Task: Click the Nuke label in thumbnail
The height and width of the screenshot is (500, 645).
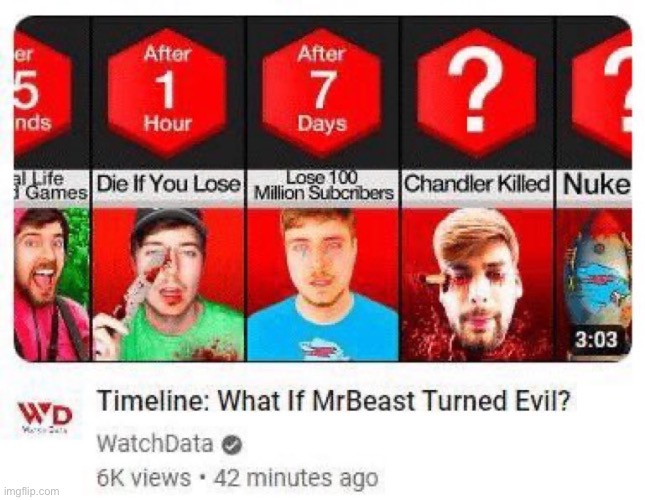Action: [x=596, y=185]
